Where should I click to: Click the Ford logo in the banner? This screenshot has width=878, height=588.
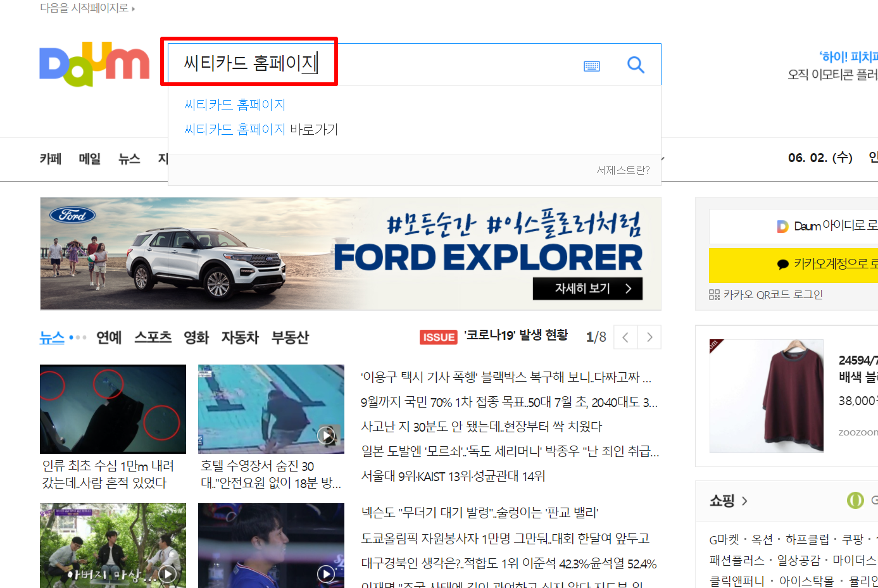click(72, 215)
